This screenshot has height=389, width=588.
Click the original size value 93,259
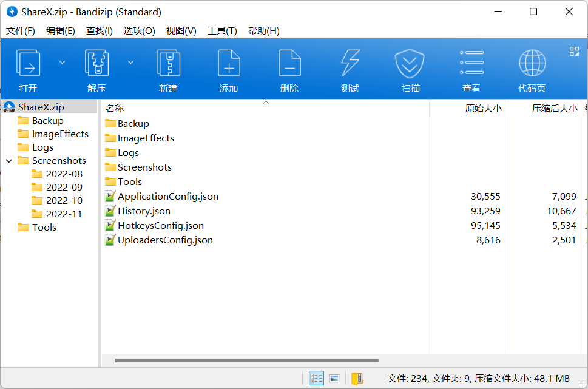click(485, 211)
